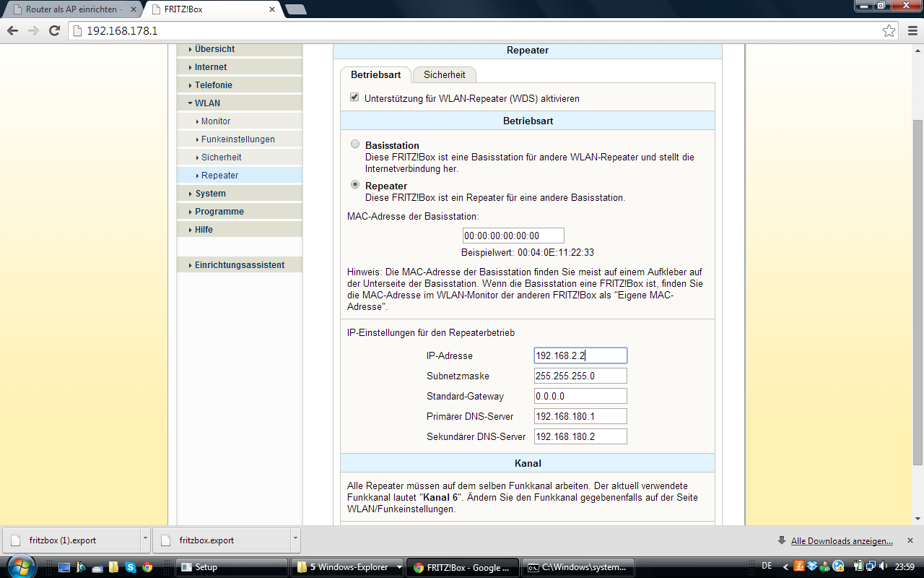
Task: Click 'Alle Downloads anzeigen...' link
Action: tap(842, 540)
